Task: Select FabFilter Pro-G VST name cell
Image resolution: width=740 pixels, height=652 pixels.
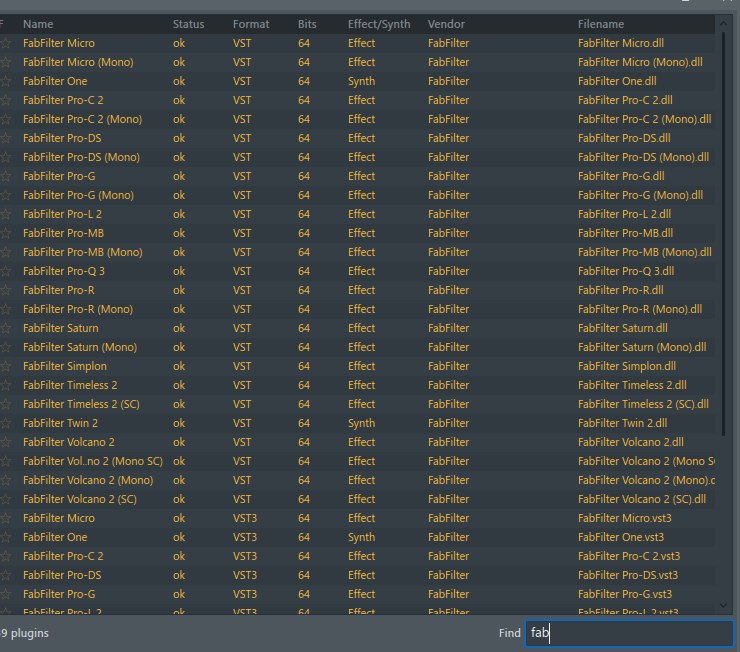Action: tap(59, 176)
